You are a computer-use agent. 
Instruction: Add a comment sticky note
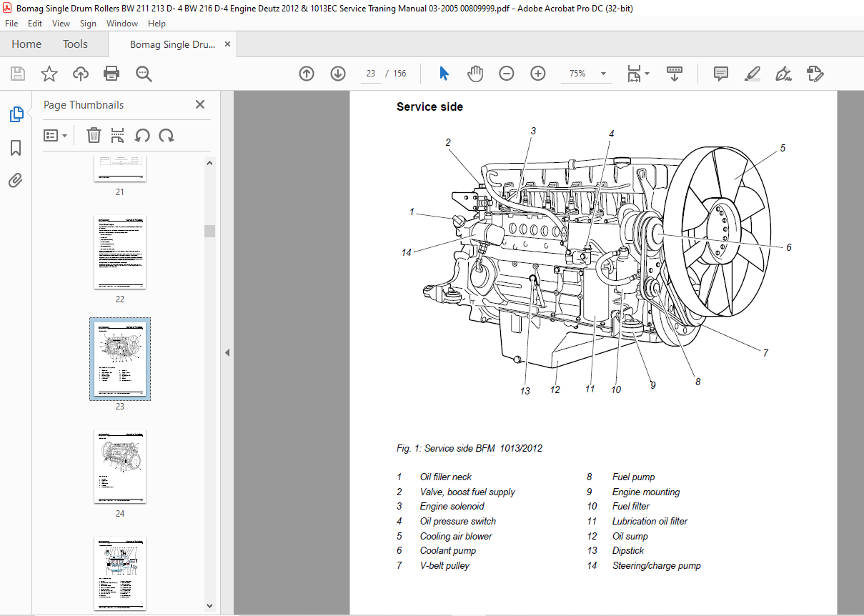coord(721,74)
